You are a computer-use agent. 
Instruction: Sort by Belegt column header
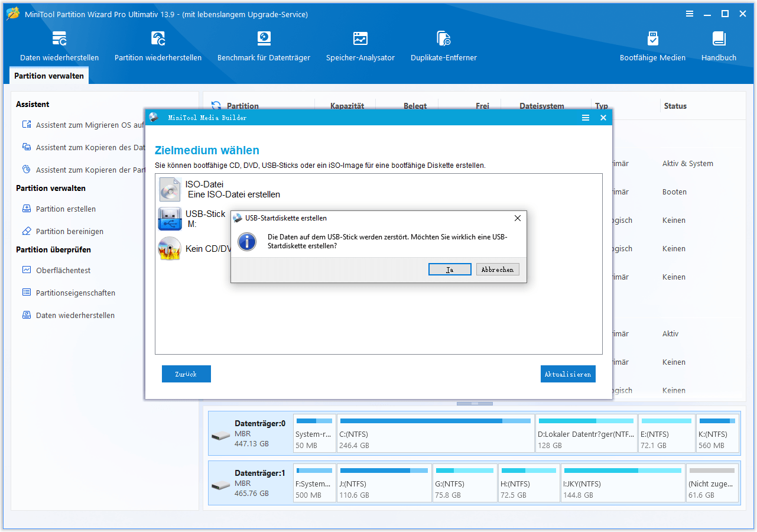click(x=415, y=106)
